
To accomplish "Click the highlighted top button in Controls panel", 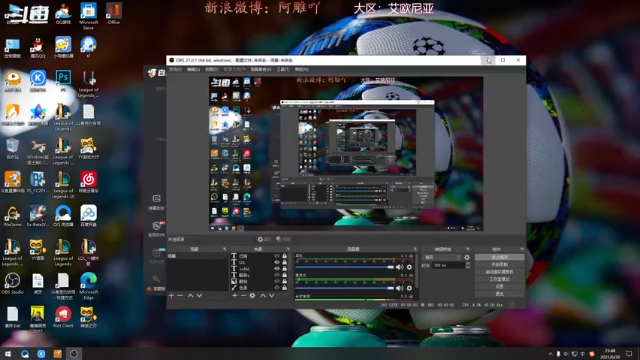I will pyautogui.click(x=500, y=257).
